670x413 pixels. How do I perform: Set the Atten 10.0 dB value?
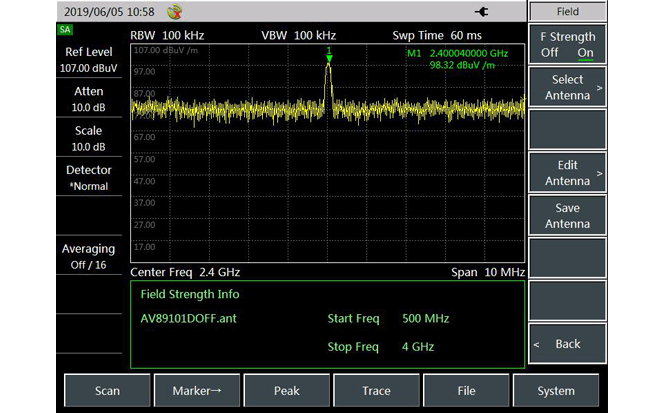[89, 99]
